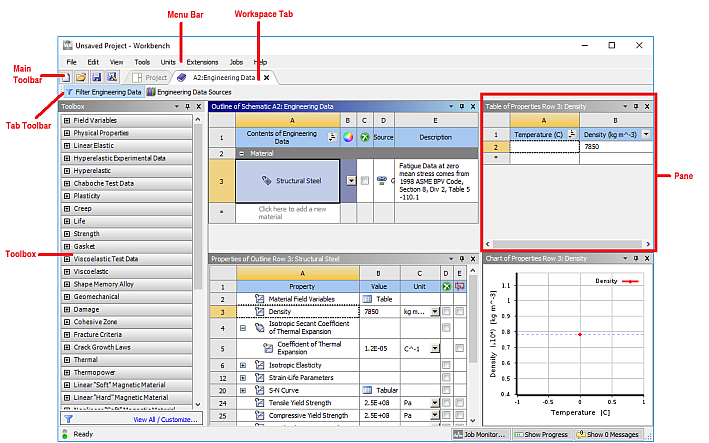Image resolution: width=709 pixels, height=443 pixels.
Task: Click 'Click here to add a new material' cell
Action: point(288,213)
